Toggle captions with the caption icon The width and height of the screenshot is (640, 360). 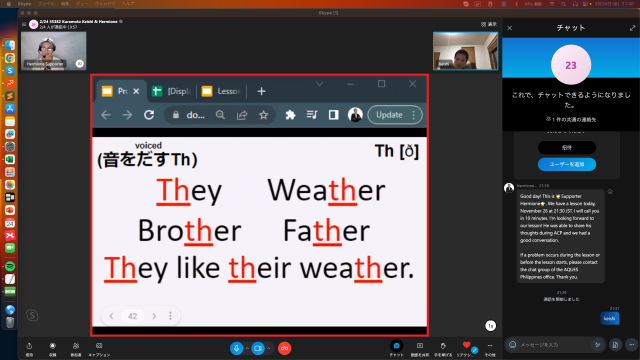click(99, 346)
